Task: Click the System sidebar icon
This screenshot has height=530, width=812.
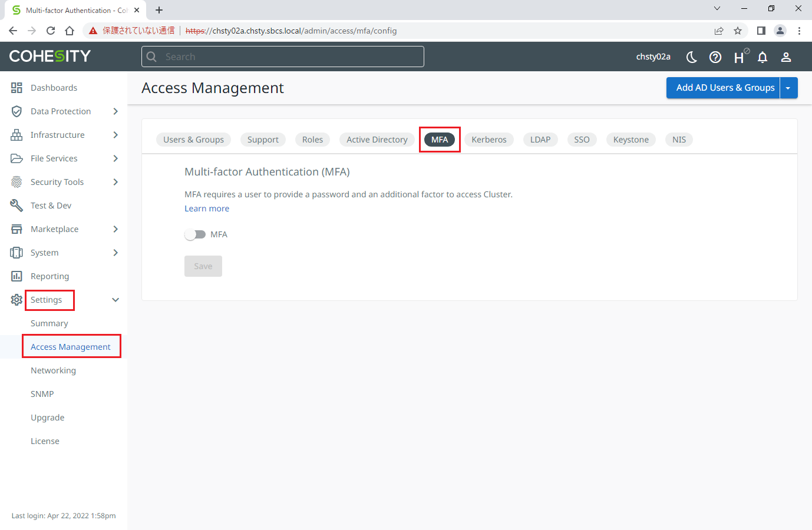Action: (16, 253)
